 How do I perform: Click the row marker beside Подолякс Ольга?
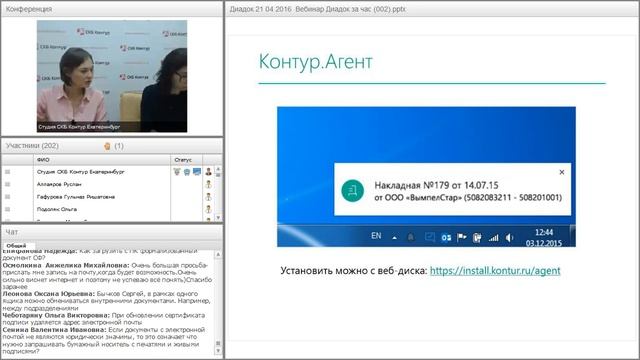click(7, 209)
